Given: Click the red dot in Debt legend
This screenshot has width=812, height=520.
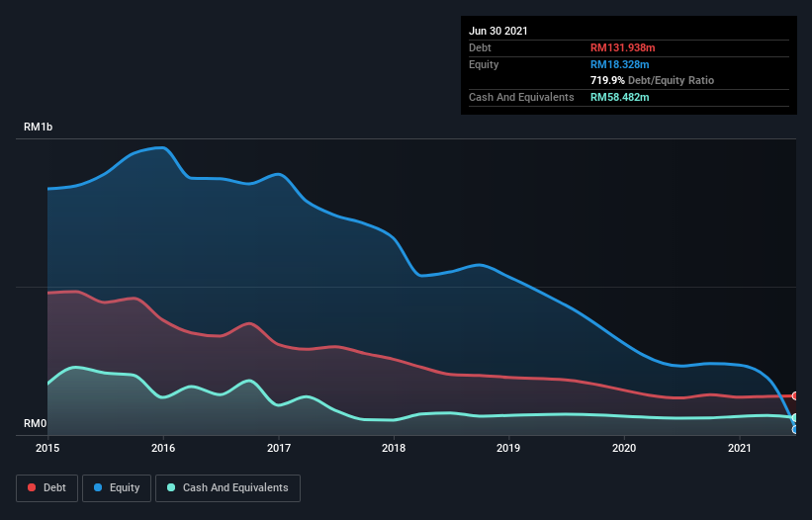Looking at the screenshot, I should 32,487.
